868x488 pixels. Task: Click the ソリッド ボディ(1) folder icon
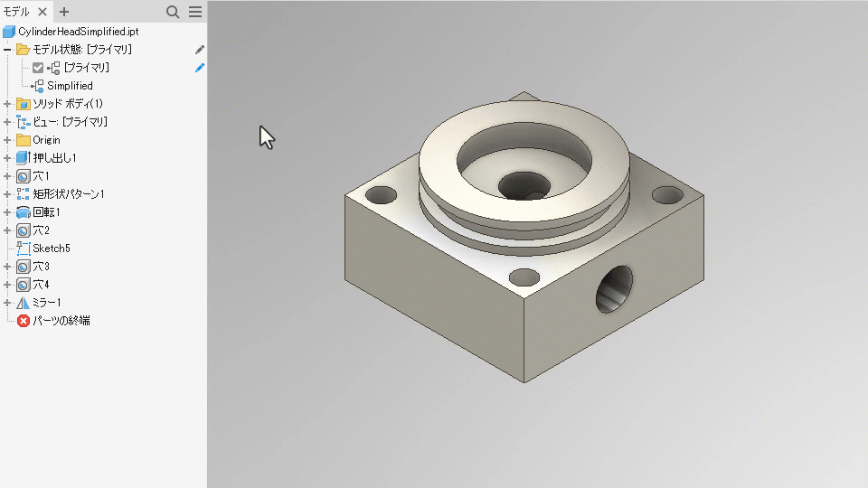coord(23,103)
